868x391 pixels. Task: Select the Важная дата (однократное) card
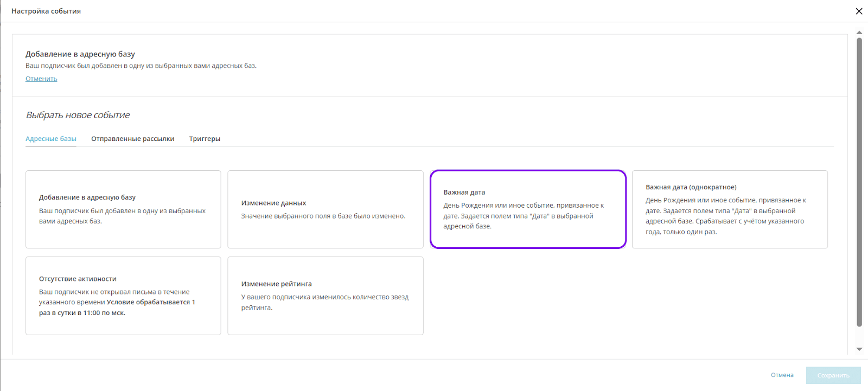(730, 209)
